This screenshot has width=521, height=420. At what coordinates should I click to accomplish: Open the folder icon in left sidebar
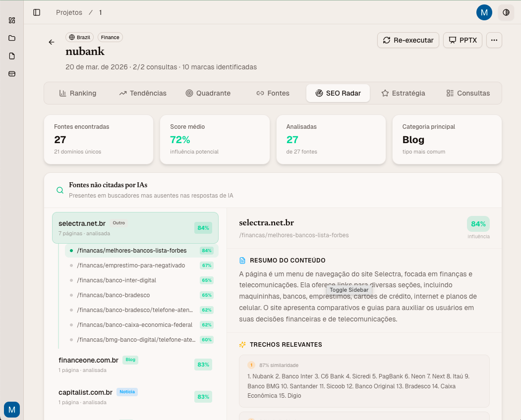[x=12, y=38]
